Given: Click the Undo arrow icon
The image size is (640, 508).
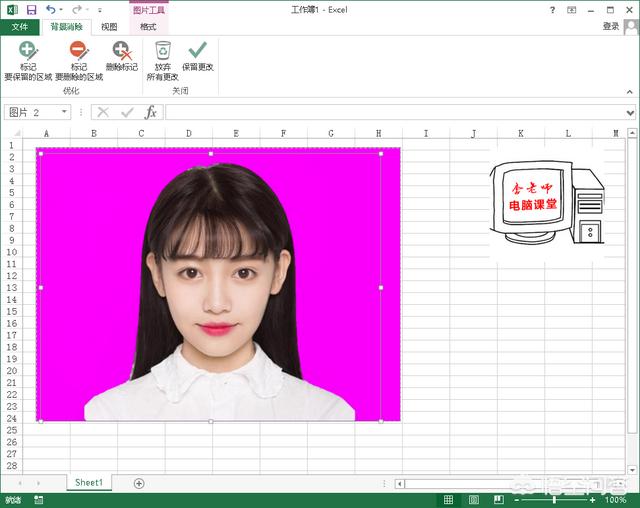Looking at the screenshot, I should [51, 9].
